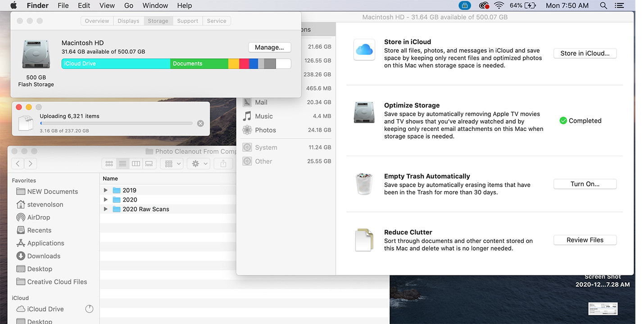The width and height of the screenshot is (644, 324).
Task: Open stevenolson home in Finder sidebar
Action: pos(45,204)
